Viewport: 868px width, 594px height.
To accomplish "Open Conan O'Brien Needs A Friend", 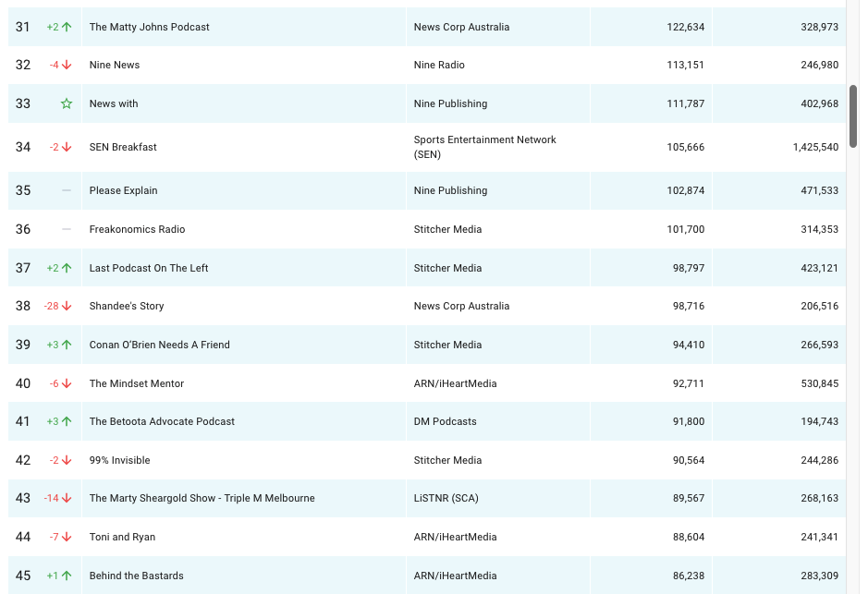I will (159, 345).
